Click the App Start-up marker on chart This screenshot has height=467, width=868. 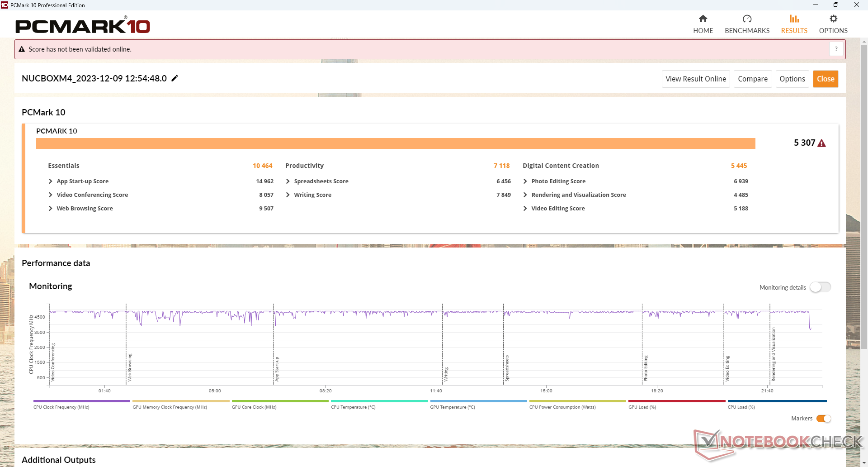pos(277,369)
